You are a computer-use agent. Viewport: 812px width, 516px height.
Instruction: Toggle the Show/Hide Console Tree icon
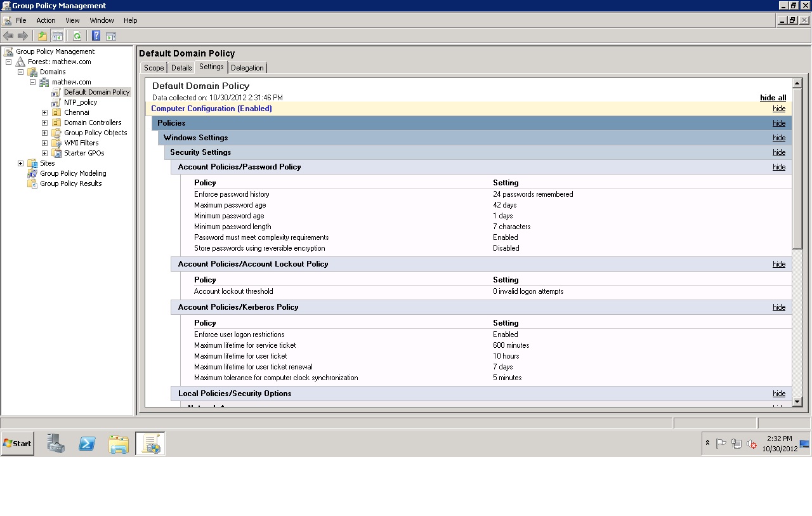point(57,36)
